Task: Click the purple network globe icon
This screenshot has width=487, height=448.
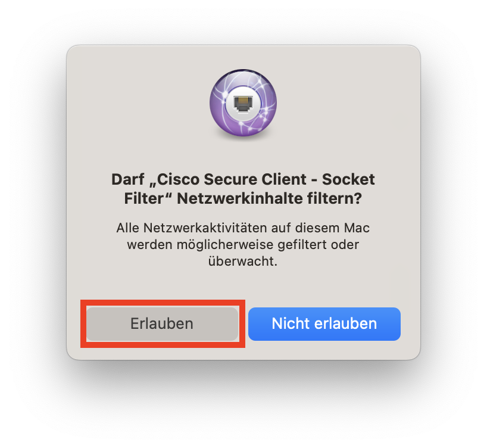Action: click(x=243, y=103)
